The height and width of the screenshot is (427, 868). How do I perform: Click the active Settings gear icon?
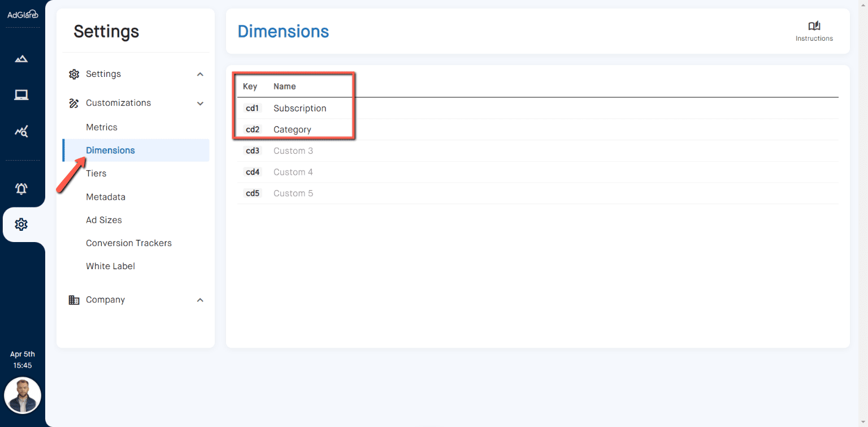coord(21,224)
